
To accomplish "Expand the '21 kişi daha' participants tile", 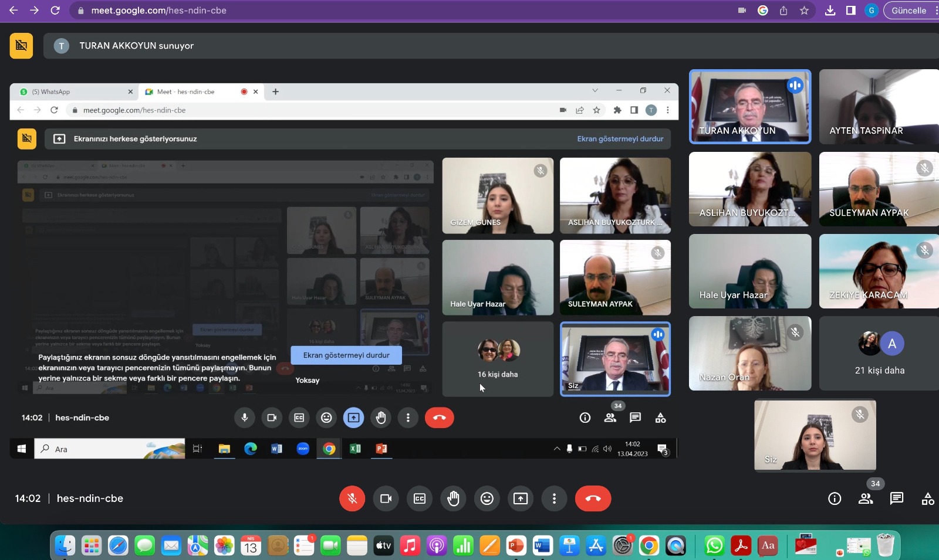I will [879, 354].
